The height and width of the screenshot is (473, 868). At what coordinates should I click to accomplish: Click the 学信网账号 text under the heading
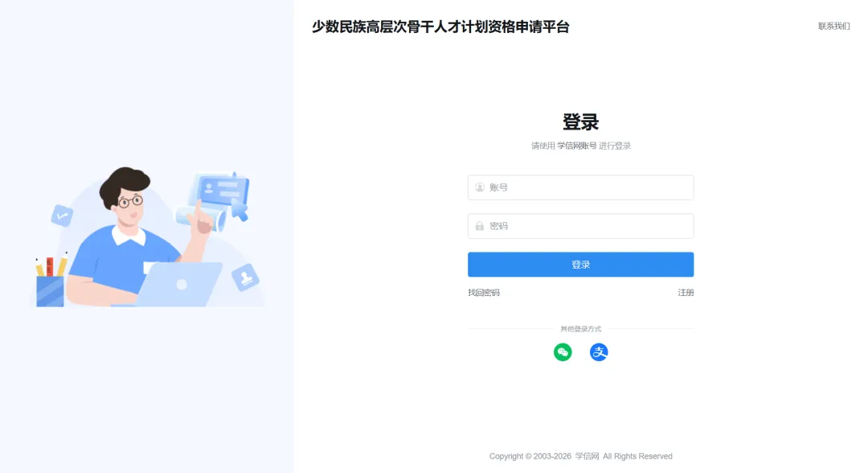577,146
